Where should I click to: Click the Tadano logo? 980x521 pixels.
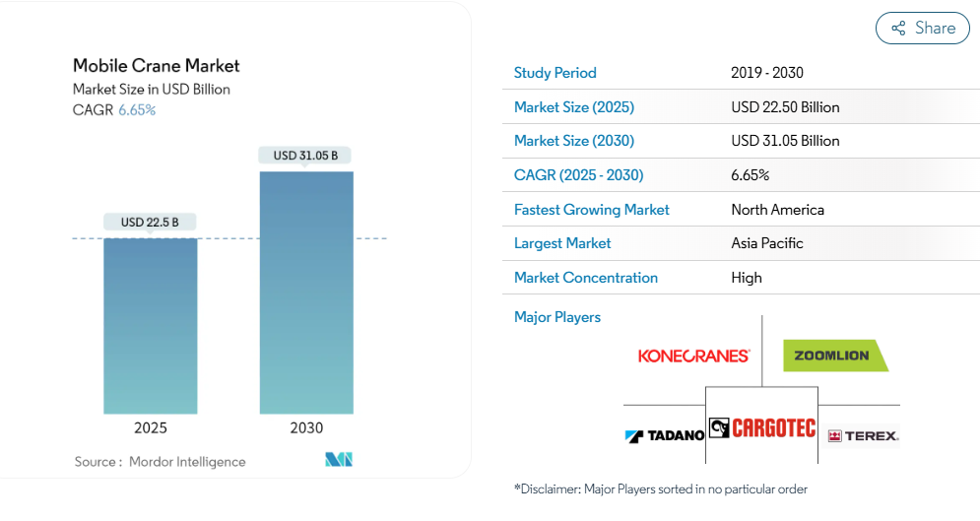(665, 434)
